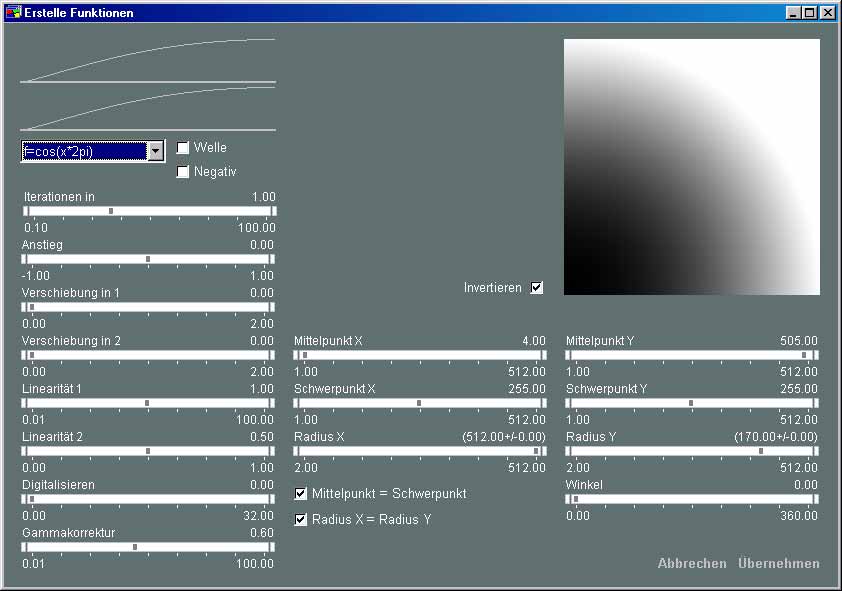Click the lower function curve graph
This screenshot has width=842, height=591.
(148, 108)
